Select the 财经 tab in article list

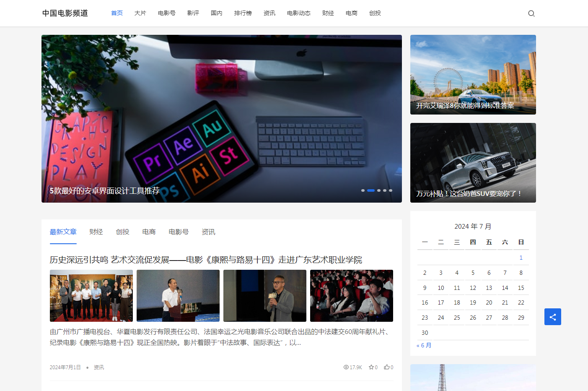point(96,232)
